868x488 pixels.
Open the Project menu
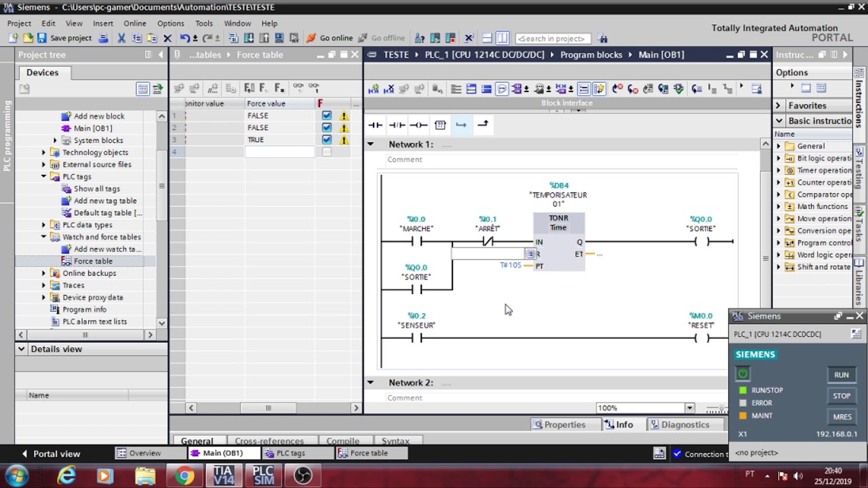click(x=20, y=23)
